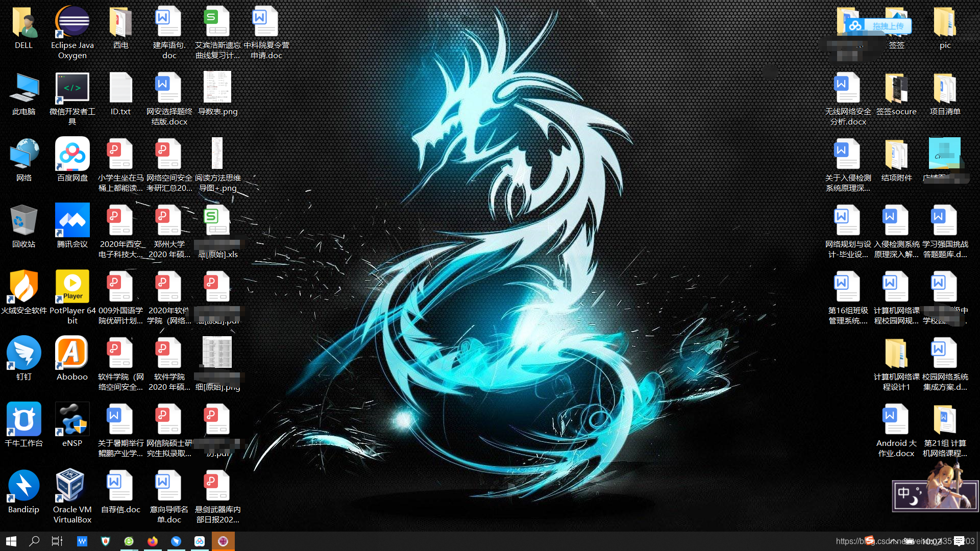The width and height of the screenshot is (980, 551).
Task: Open Task View on taskbar
Action: [57, 541]
